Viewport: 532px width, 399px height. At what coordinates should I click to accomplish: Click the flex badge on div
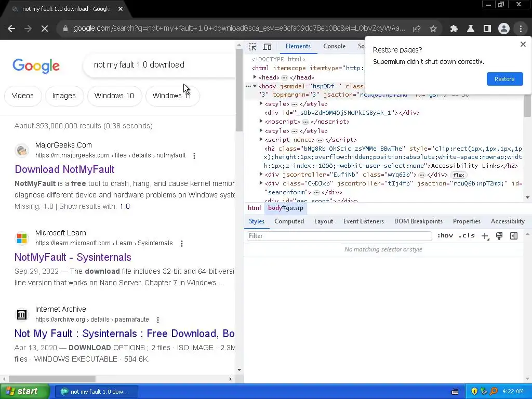click(x=458, y=175)
